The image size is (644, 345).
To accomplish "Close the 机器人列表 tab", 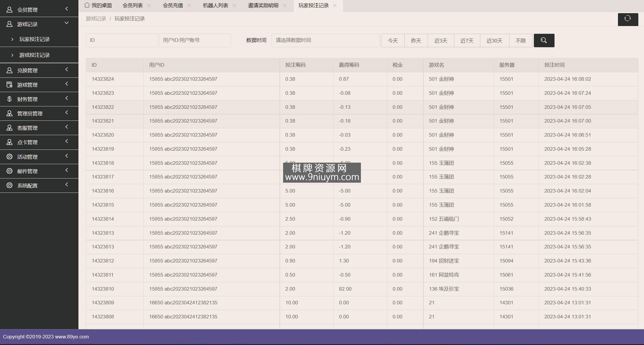I will click(234, 5).
